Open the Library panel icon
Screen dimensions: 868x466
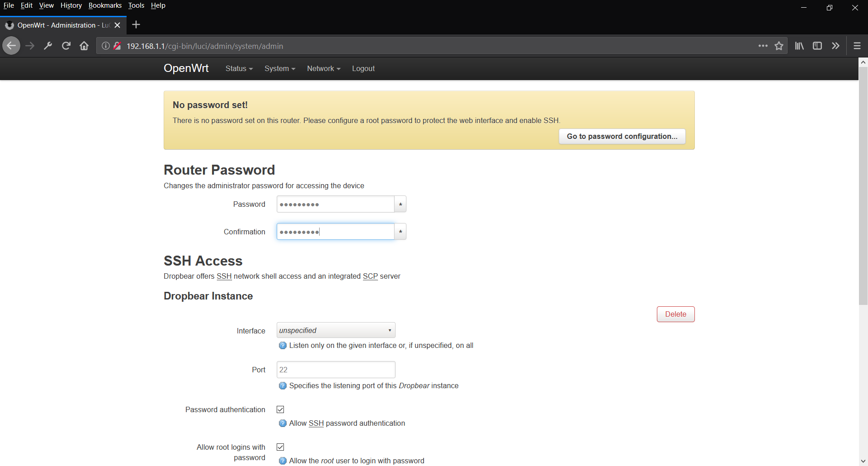pos(798,46)
